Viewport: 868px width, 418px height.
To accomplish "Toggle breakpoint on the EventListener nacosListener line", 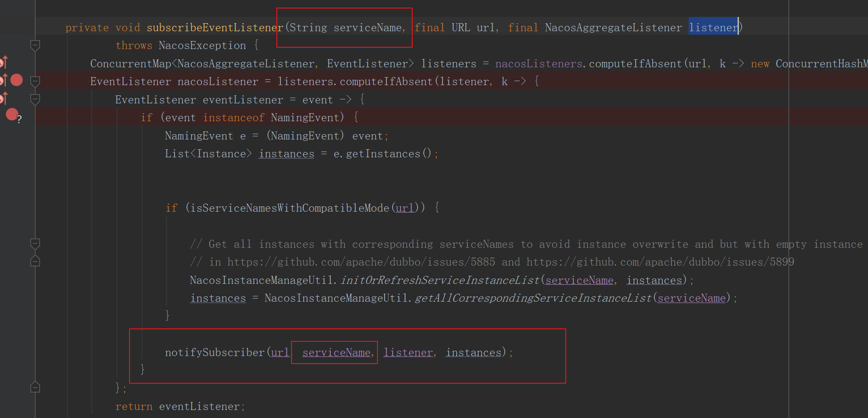I will click(16, 80).
